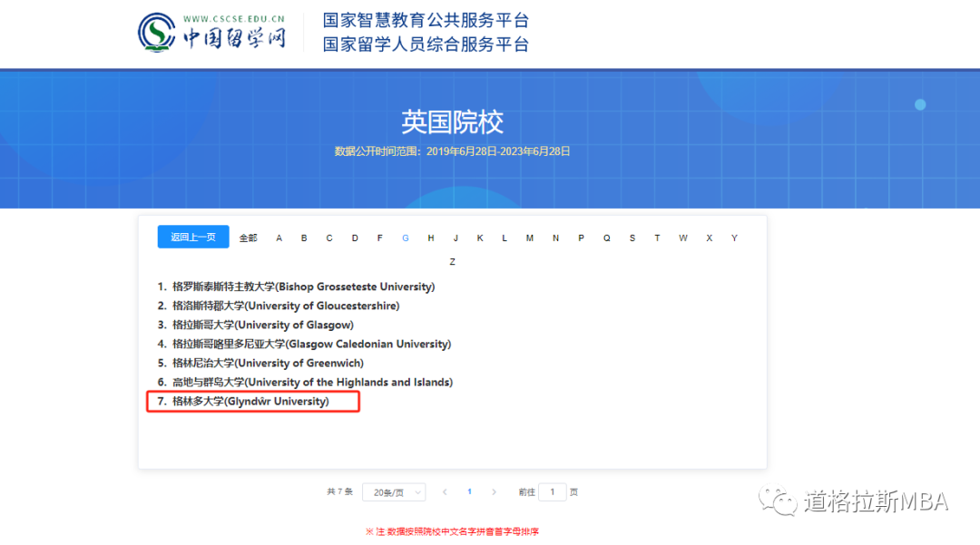The image size is (980, 545).
Task: Select page 1 in pagination
Action: pos(469,491)
